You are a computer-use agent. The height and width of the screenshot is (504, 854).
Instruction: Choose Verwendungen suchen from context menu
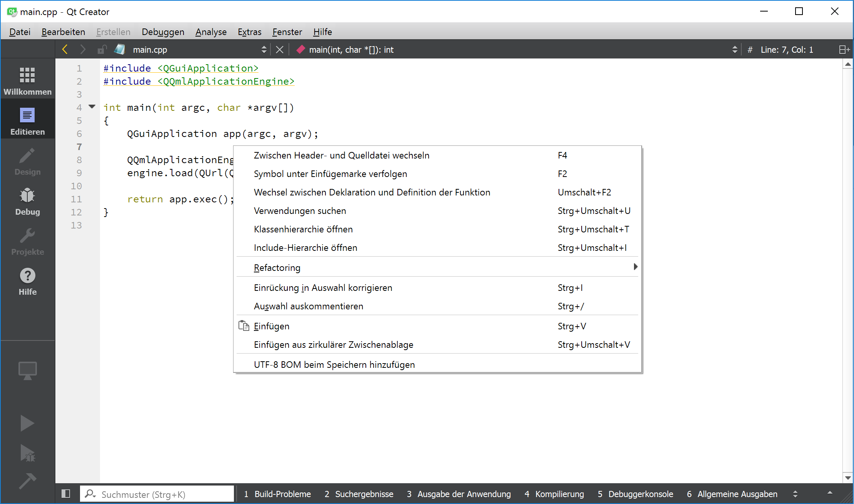pyautogui.click(x=300, y=211)
